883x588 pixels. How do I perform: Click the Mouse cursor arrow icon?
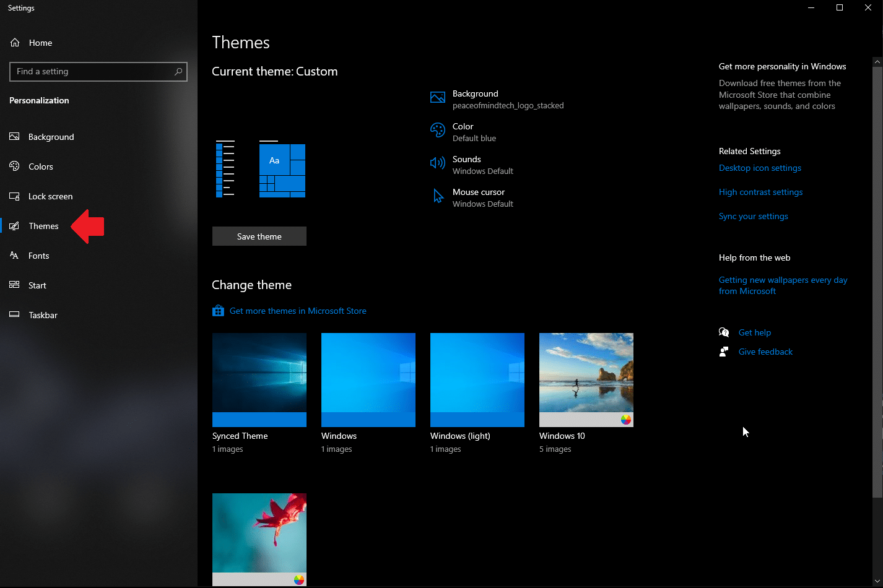pyautogui.click(x=438, y=196)
